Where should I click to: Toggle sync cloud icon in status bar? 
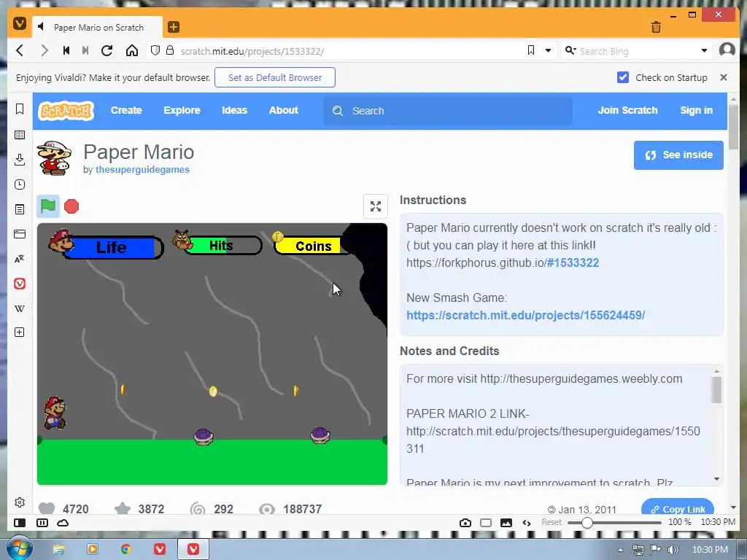click(63, 523)
